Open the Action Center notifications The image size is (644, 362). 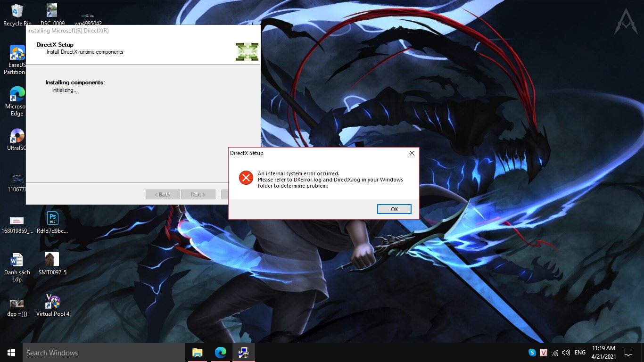(x=628, y=352)
